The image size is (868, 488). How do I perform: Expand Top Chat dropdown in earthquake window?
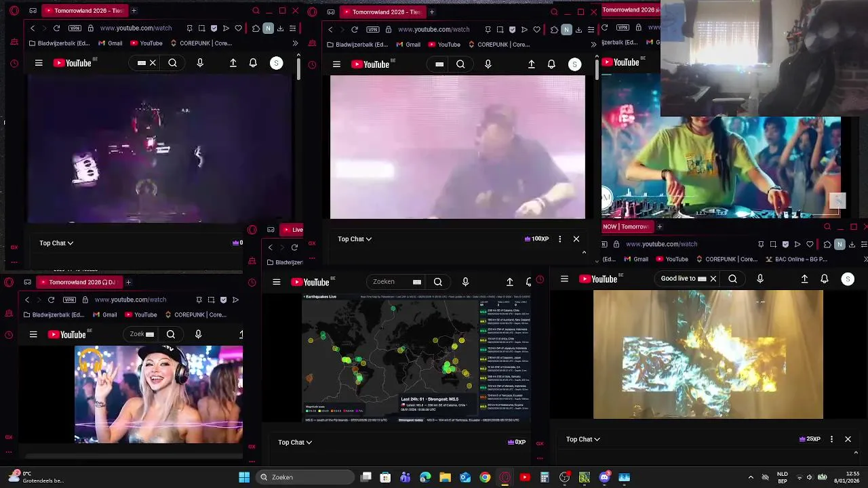pos(295,442)
